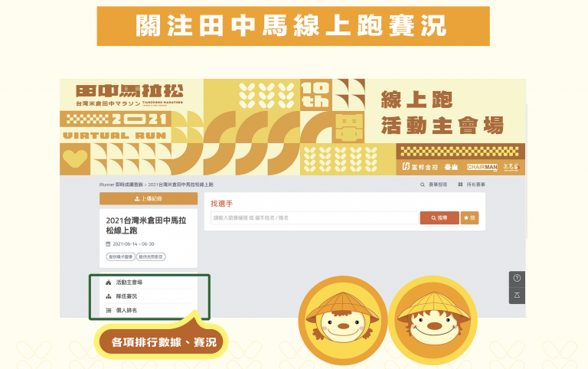
Task: Open the 賽事搜尋 magnifier link
Action: (x=433, y=184)
